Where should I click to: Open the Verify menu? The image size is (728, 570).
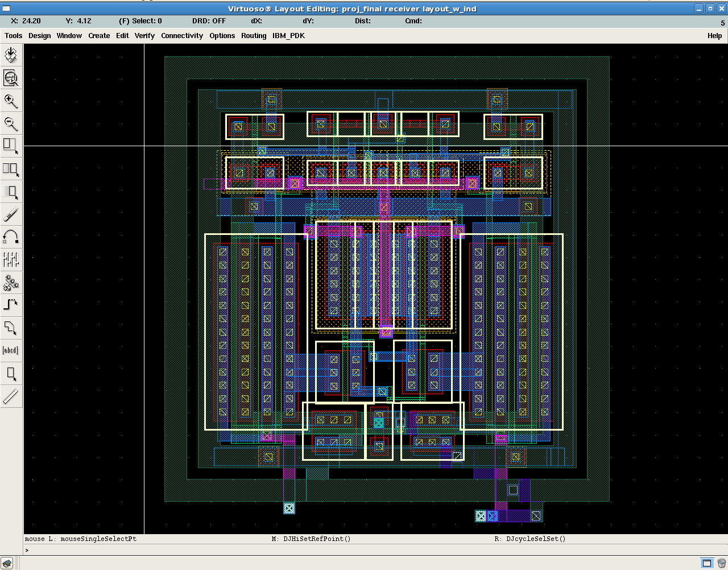tap(144, 35)
